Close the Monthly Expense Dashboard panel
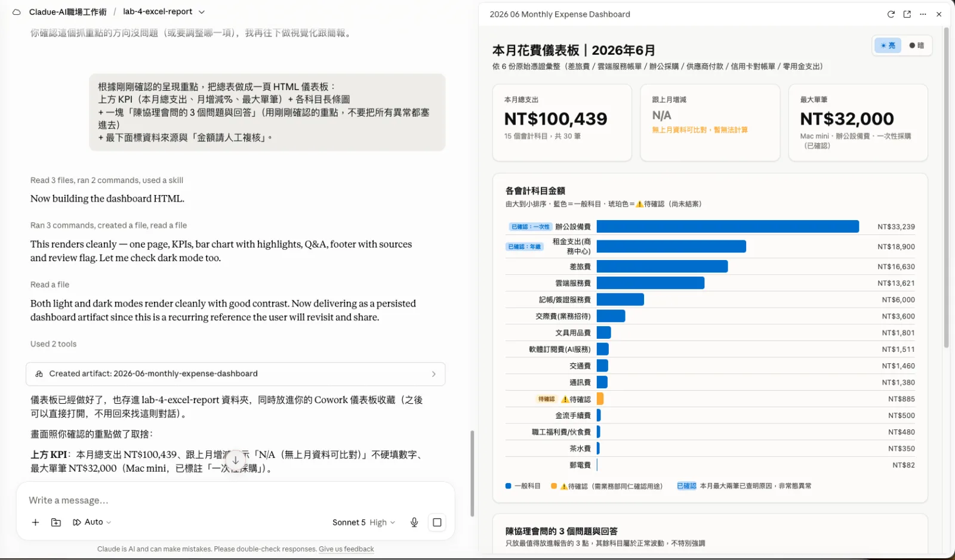This screenshot has width=955, height=560. click(939, 14)
